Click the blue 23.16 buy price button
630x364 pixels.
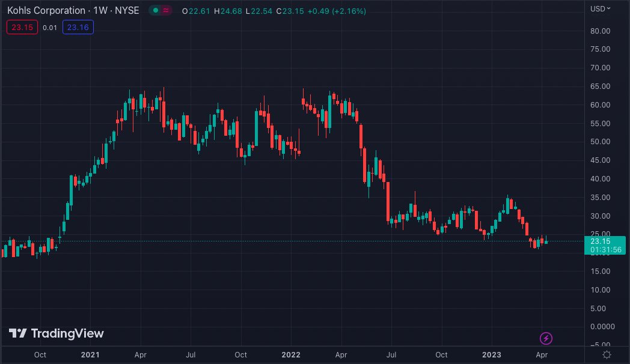[78, 27]
